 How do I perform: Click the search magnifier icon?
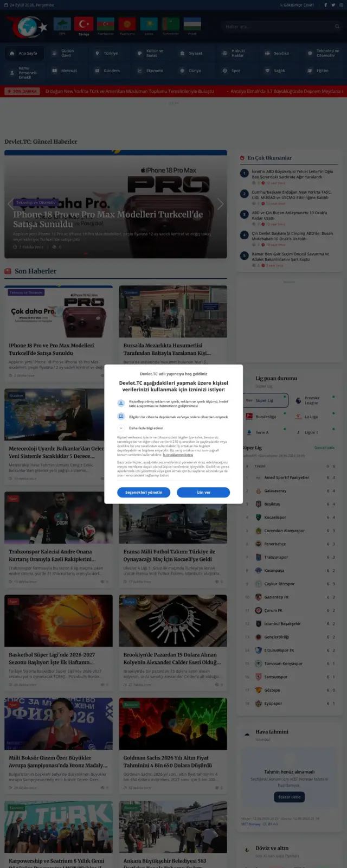337,26
